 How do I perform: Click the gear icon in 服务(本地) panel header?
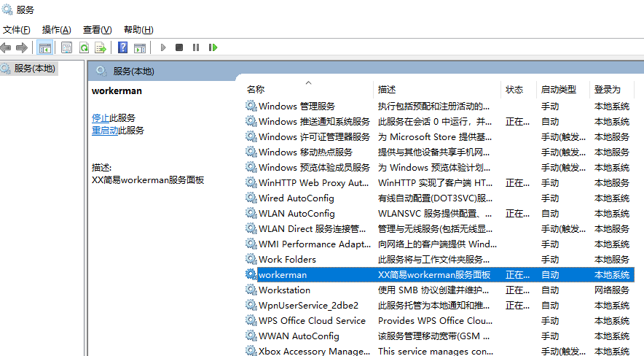tap(101, 71)
